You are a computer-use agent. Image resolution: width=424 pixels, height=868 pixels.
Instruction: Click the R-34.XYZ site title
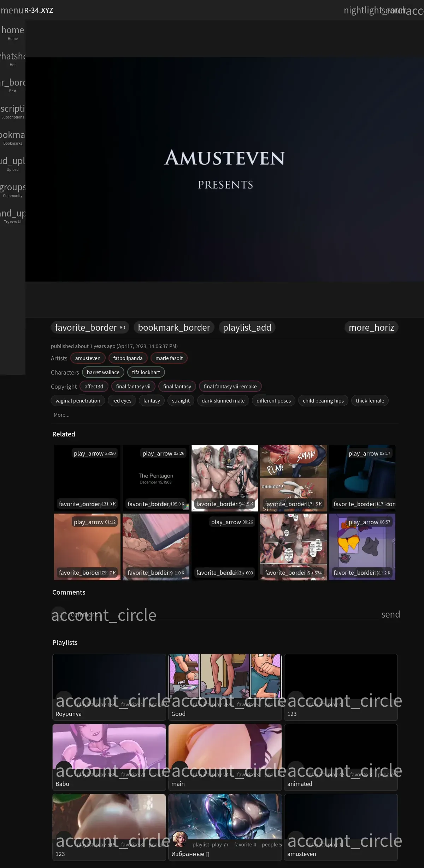click(x=39, y=10)
